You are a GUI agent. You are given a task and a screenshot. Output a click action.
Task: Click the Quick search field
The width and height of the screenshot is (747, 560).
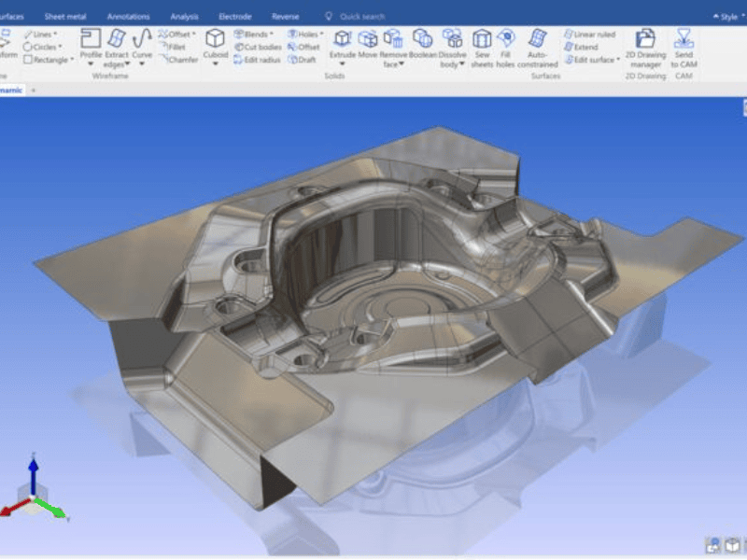click(362, 17)
